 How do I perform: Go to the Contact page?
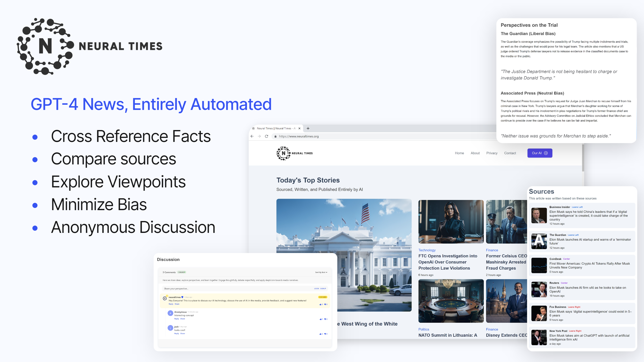point(510,153)
